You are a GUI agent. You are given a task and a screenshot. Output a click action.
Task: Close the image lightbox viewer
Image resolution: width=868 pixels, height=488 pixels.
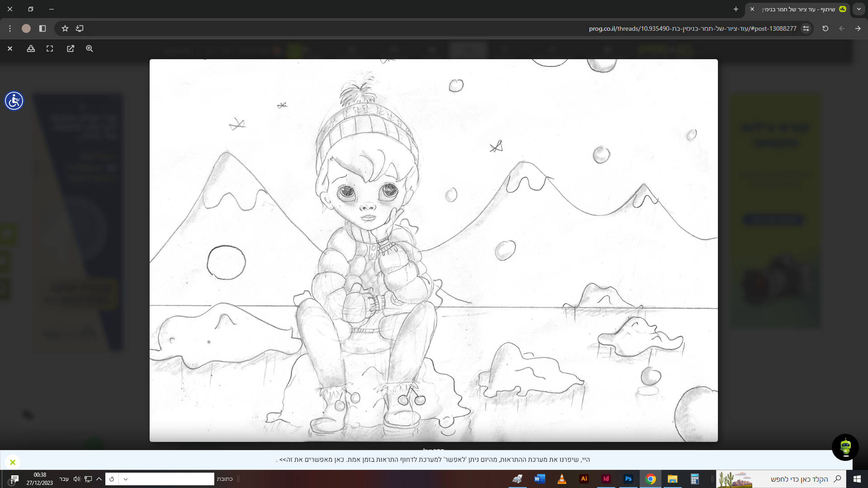(10, 48)
